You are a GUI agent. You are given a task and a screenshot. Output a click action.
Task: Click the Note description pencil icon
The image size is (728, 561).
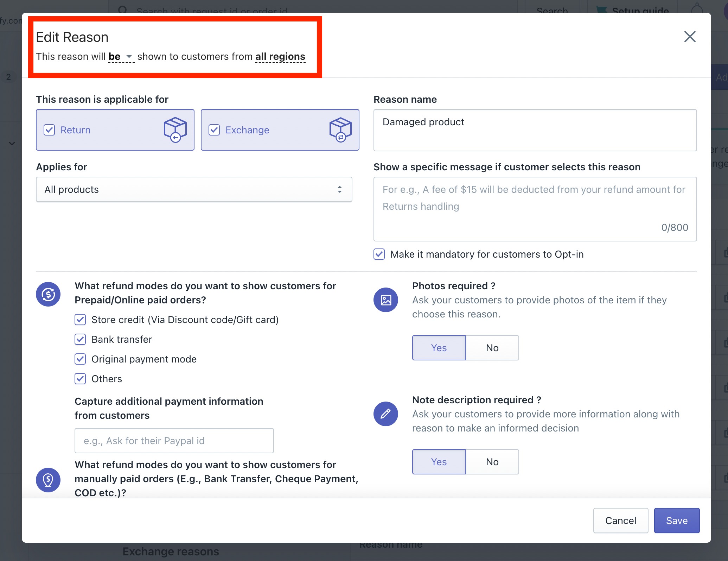coord(386,414)
